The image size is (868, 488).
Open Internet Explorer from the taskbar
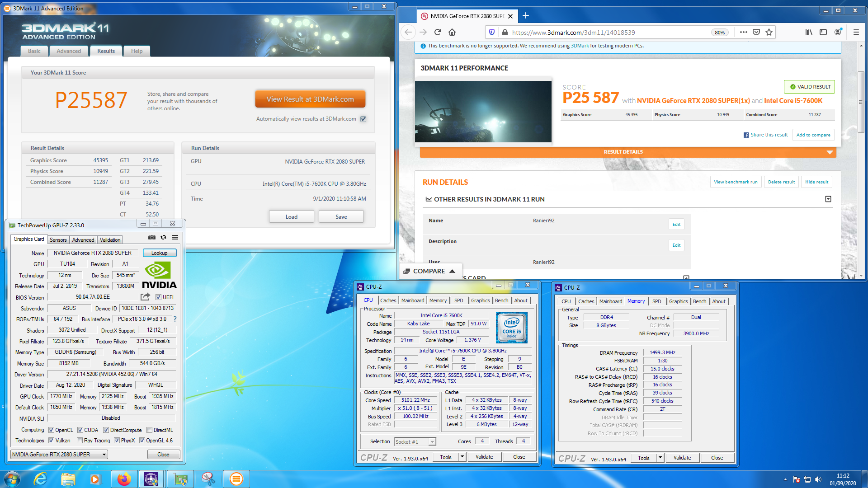pyautogui.click(x=40, y=479)
